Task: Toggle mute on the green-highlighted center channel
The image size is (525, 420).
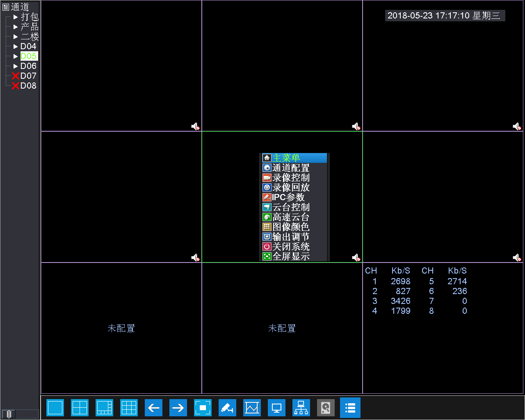Action: click(356, 258)
